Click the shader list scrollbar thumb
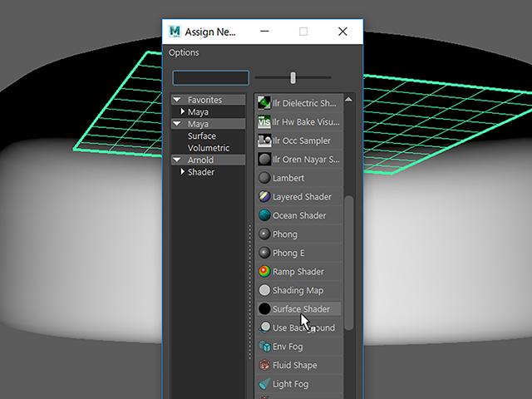532x399 pixels. click(348, 263)
